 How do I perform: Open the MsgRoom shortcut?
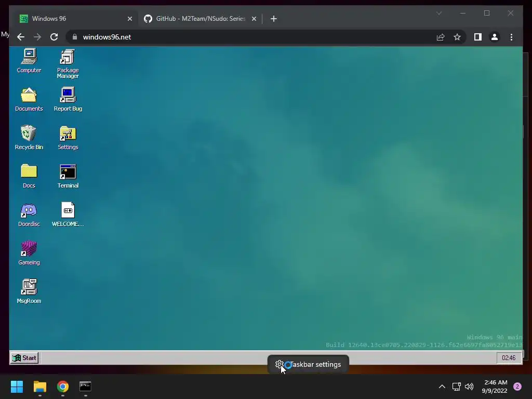29,292
